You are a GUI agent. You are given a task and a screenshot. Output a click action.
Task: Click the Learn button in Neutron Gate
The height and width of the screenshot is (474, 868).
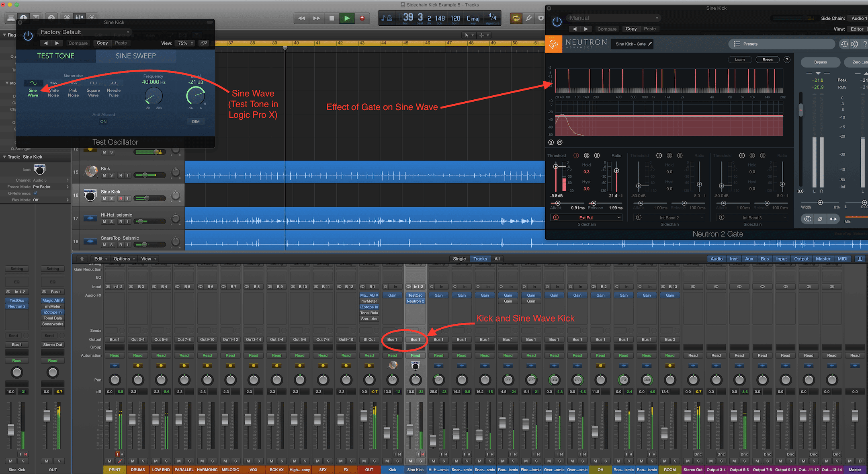point(740,60)
